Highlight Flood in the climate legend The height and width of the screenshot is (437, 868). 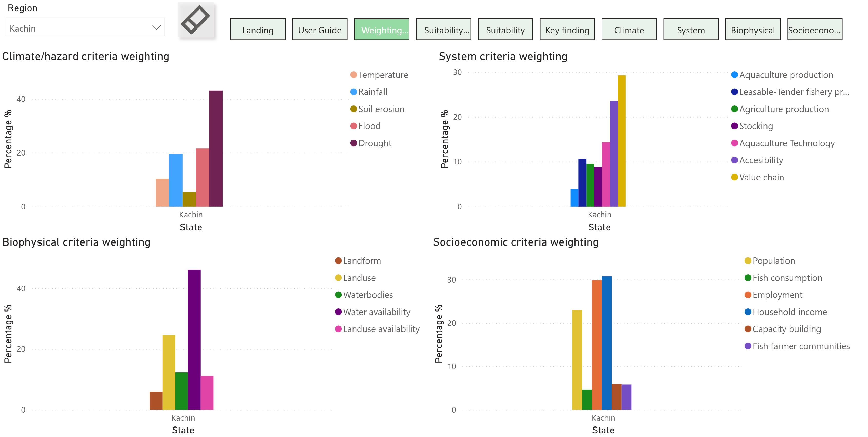[x=366, y=126]
